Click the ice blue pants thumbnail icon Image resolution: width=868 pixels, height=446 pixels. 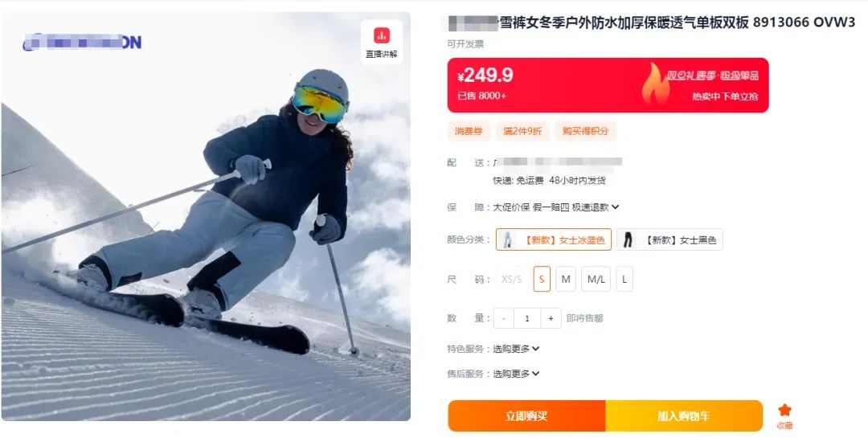click(x=507, y=239)
